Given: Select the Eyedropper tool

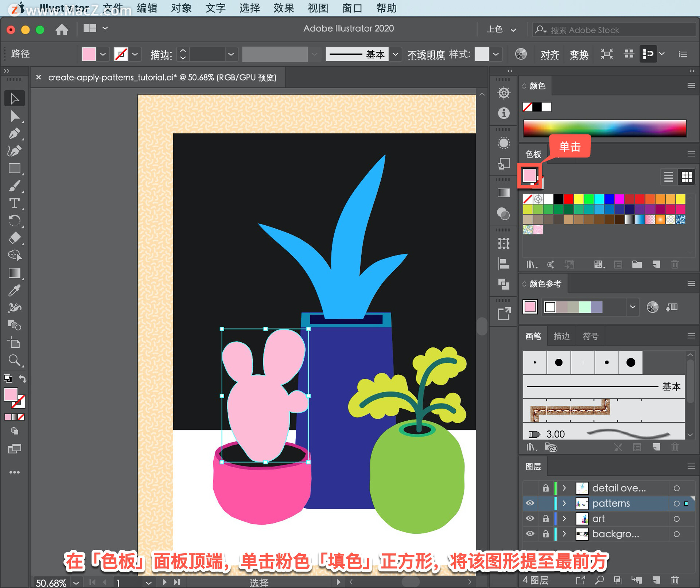Looking at the screenshot, I should click(x=14, y=290).
